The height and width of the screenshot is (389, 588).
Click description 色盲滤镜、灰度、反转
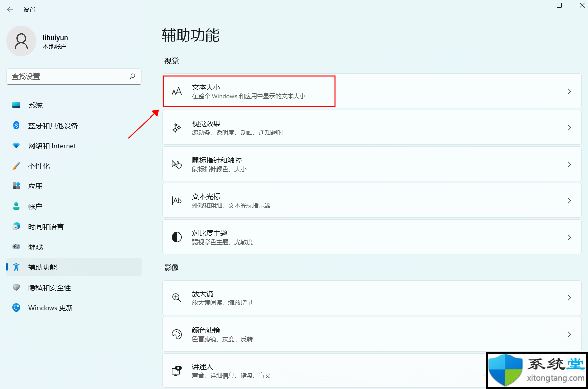pos(222,339)
